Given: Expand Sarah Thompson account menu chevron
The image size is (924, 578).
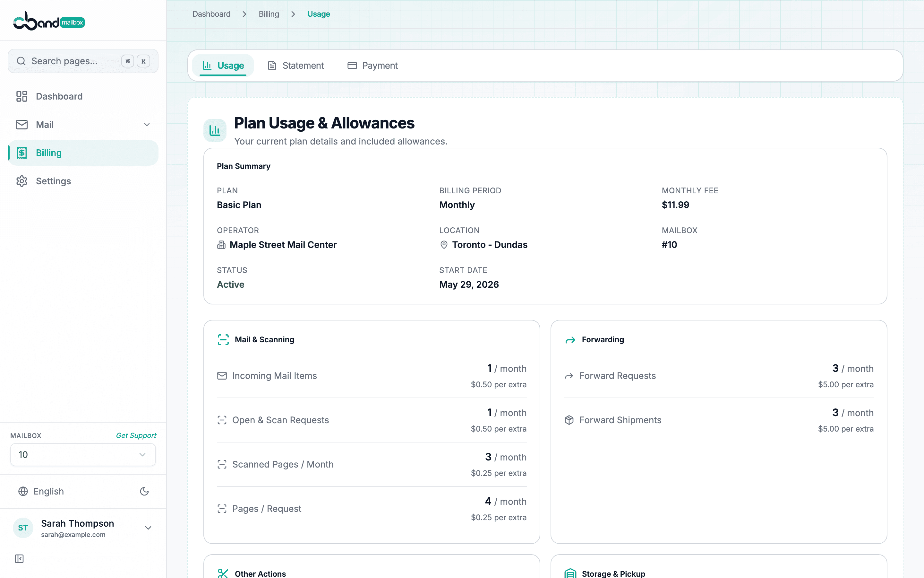Looking at the screenshot, I should [148, 528].
